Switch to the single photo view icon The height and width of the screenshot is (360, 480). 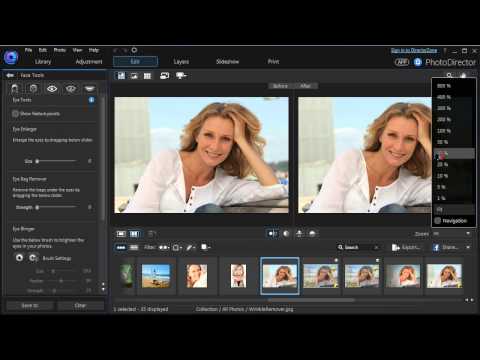coord(134,76)
